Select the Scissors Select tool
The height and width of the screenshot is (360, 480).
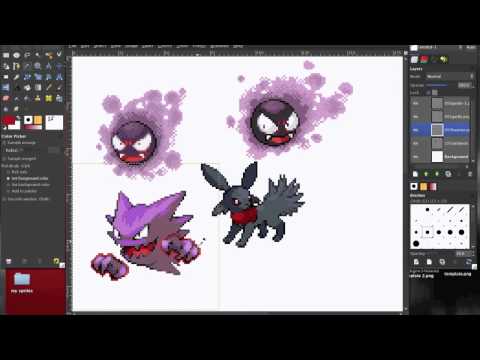click(59, 55)
